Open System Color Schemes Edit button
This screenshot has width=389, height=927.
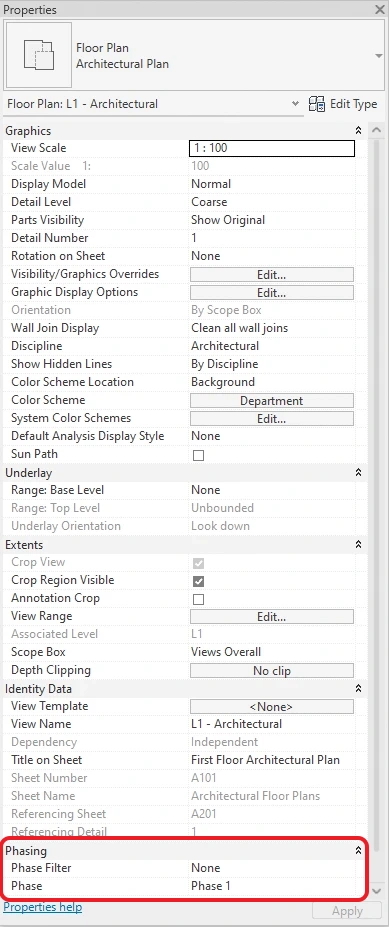(x=272, y=419)
